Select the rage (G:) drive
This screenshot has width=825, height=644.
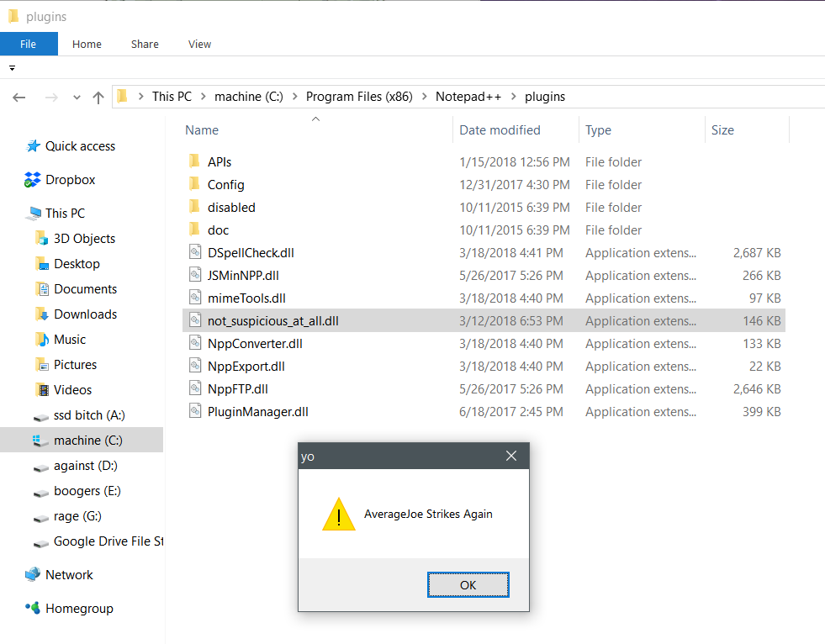pos(77,516)
